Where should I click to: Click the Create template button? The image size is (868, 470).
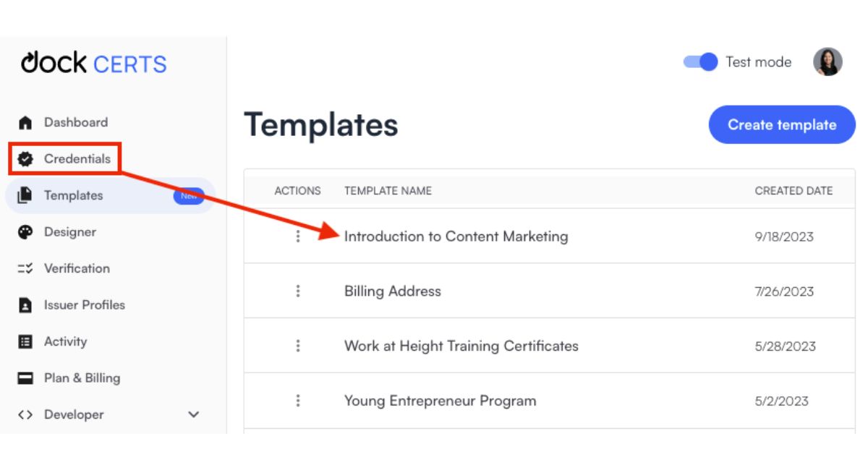pyautogui.click(x=781, y=124)
